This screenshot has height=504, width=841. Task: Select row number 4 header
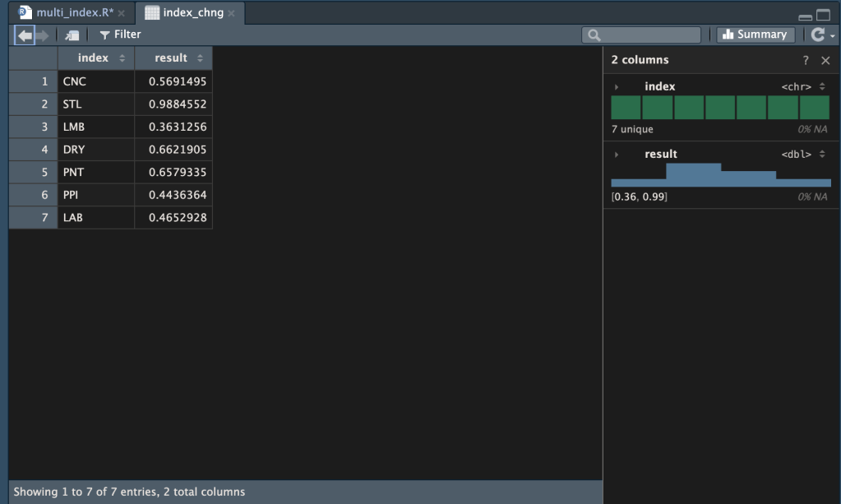pos(33,150)
